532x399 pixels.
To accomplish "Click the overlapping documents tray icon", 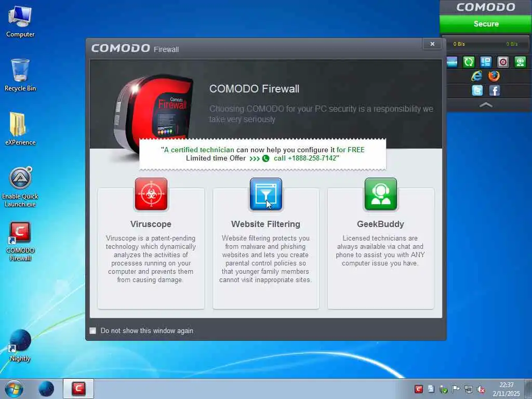I will [x=431, y=389].
